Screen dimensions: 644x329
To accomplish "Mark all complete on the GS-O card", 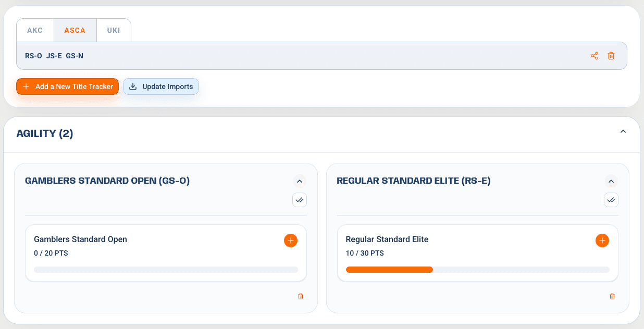I will click(300, 200).
